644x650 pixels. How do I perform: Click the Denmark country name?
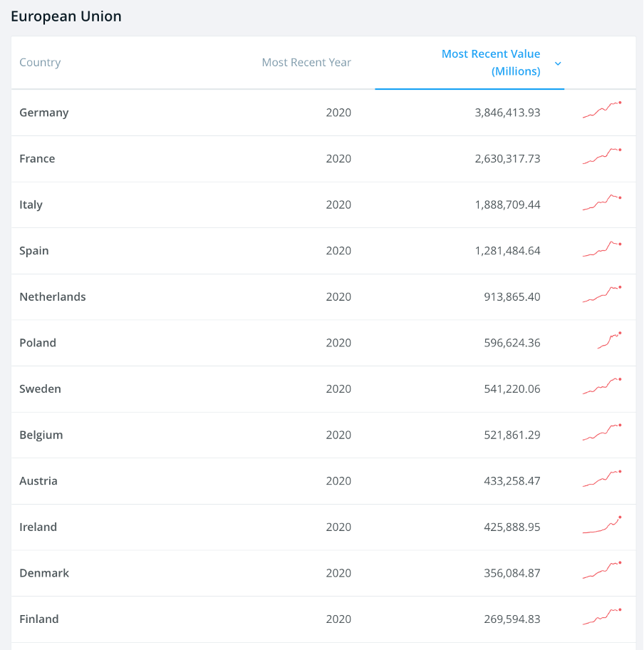click(x=44, y=573)
